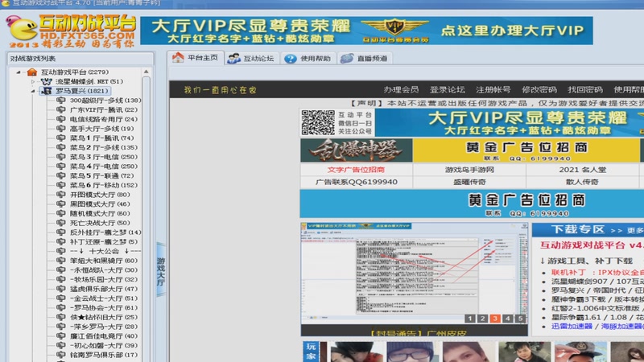Go to slideshow page 1

470,319
